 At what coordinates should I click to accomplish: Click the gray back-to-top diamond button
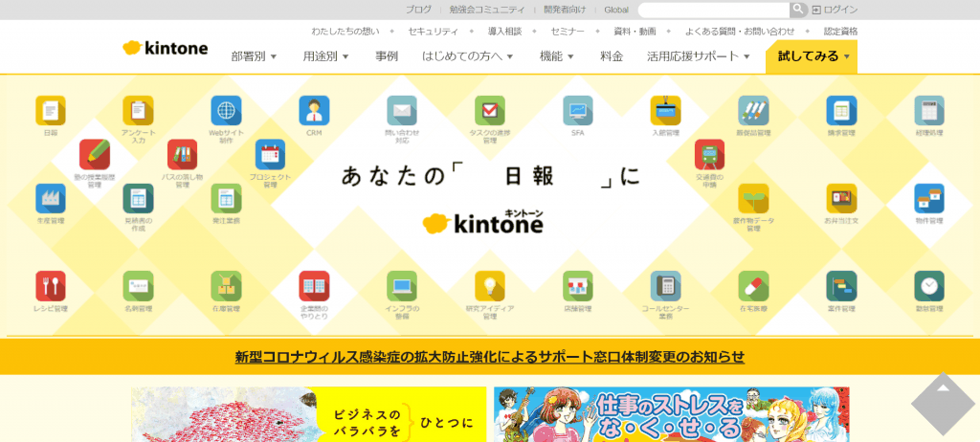click(x=943, y=404)
